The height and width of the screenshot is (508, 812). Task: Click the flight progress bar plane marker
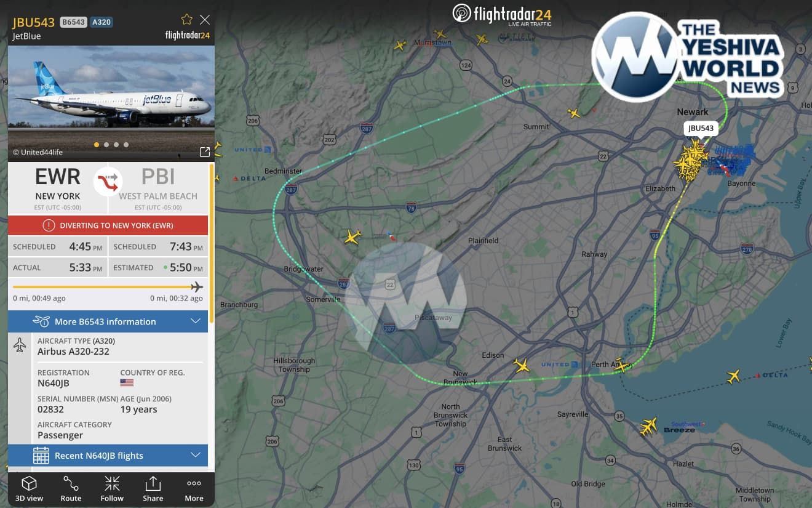[x=197, y=287]
